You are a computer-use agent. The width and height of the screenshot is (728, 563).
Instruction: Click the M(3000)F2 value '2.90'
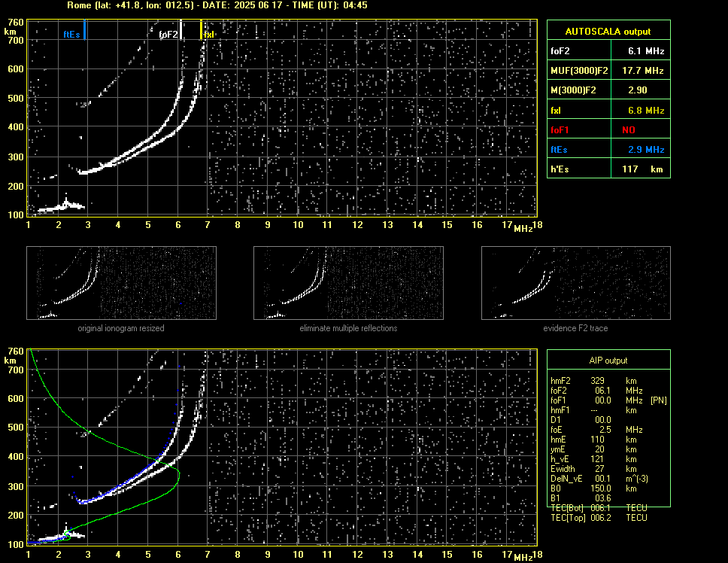(638, 90)
